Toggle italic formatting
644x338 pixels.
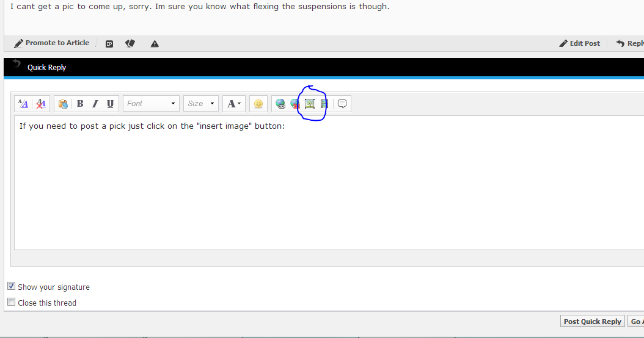coord(95,104)
